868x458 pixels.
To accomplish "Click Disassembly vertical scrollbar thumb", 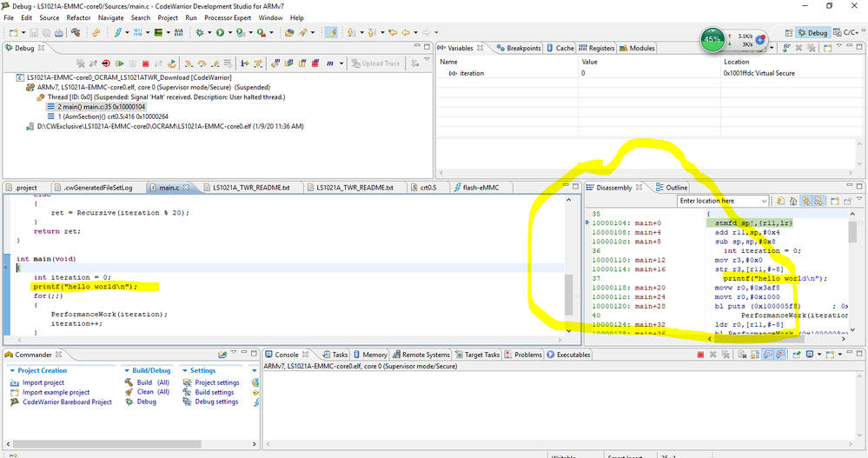I will pos(852,231).
